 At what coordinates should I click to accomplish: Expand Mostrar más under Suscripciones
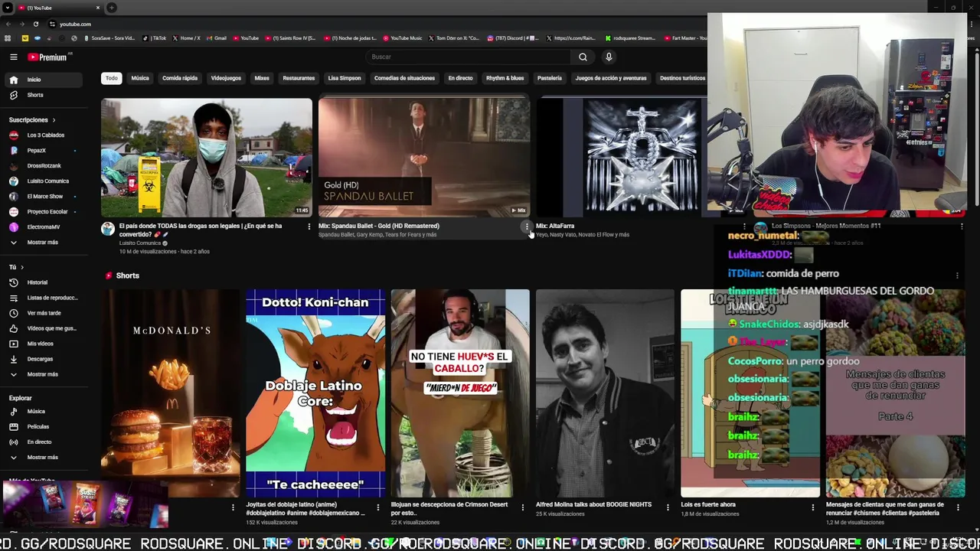(42, 243)
